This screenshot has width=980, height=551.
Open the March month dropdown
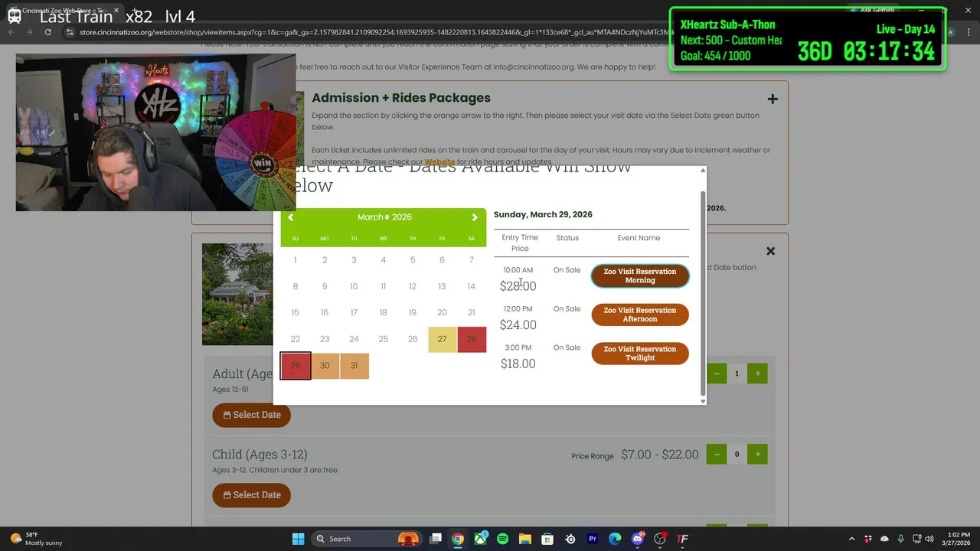(373, 217)
